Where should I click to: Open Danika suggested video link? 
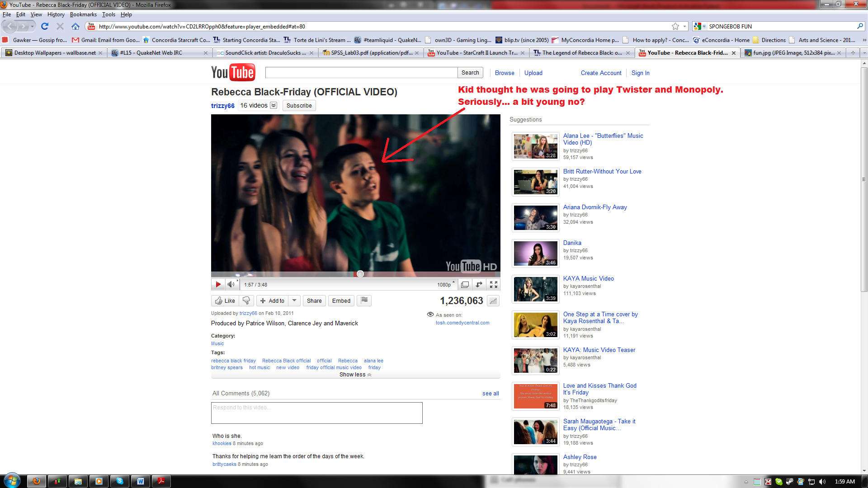pos(572,243)
